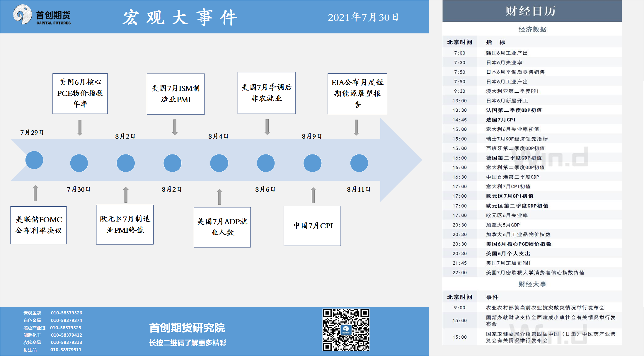The image size is (644, 356).
Task: Click the 长按二维码了解更多精彩 caption
Action: click(188, 343)
